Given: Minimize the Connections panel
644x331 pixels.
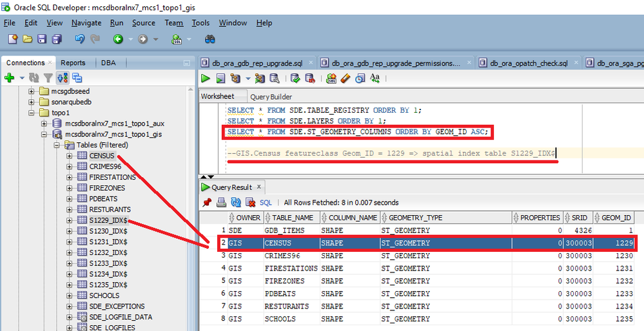Looking at the screenshot, I should coord(186,63).
